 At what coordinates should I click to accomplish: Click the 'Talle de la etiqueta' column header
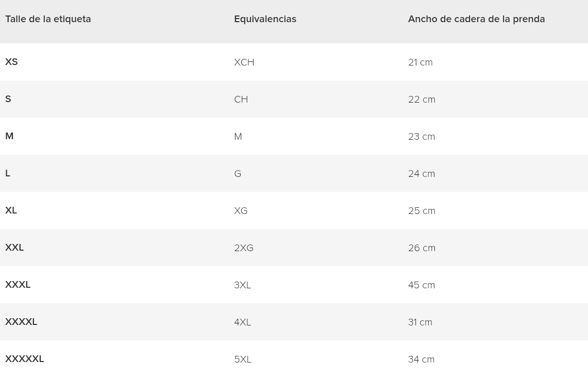tap(48, 19)
